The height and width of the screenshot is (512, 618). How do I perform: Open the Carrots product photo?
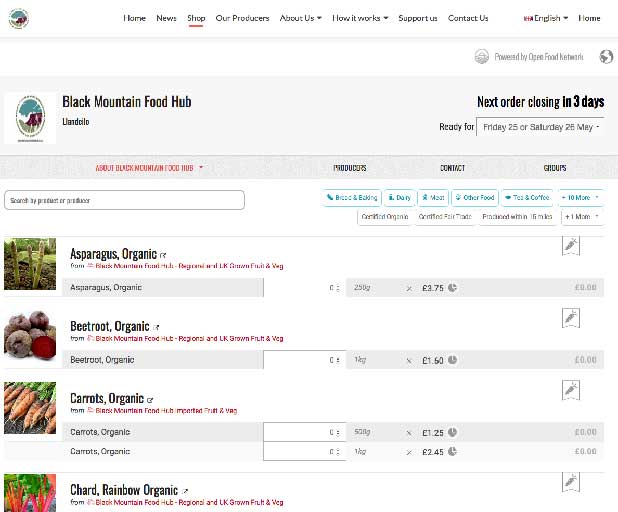coord(30,408)
